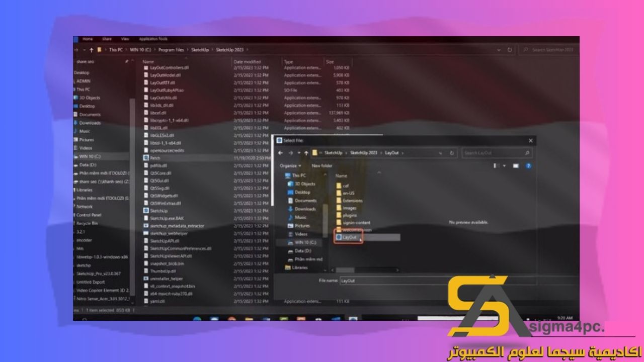Open the Application Tools tab in Explorer
644x362 pixels.
tap(152, 39)
